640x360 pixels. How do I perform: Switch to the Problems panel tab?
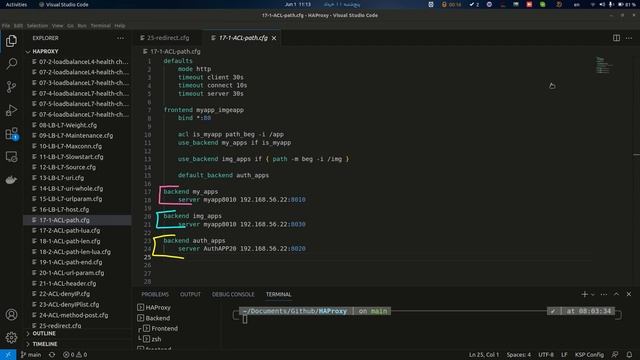coord(155,294)
